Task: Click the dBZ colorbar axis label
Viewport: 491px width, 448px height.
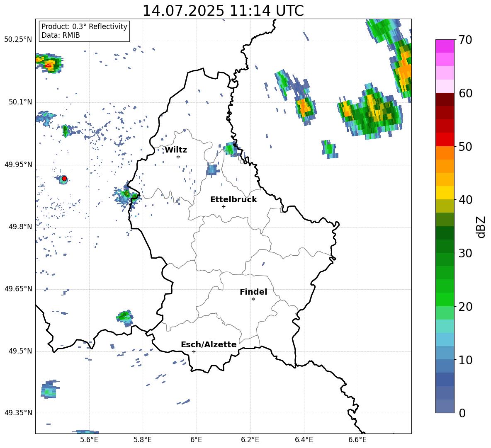Action: click(x=481, y=227)
